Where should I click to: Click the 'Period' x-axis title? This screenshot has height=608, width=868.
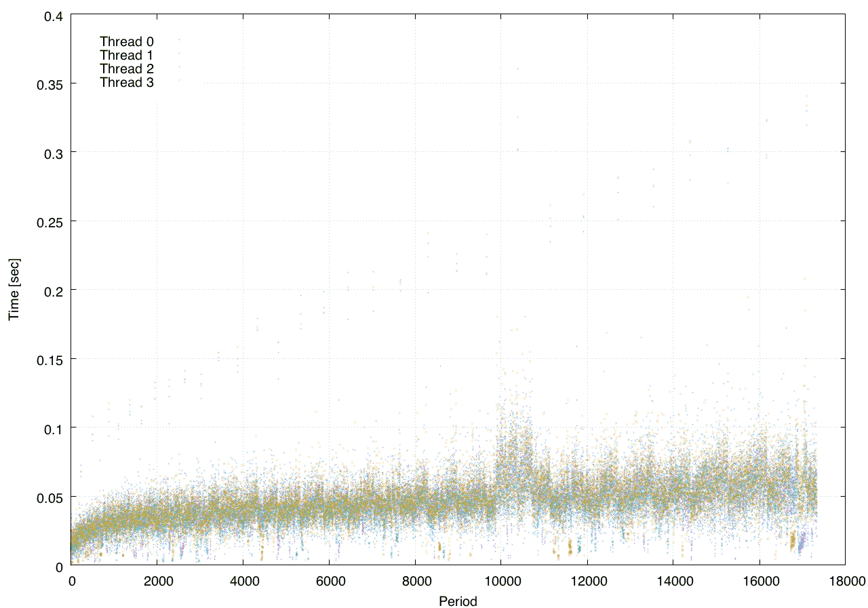click(458, 601)
